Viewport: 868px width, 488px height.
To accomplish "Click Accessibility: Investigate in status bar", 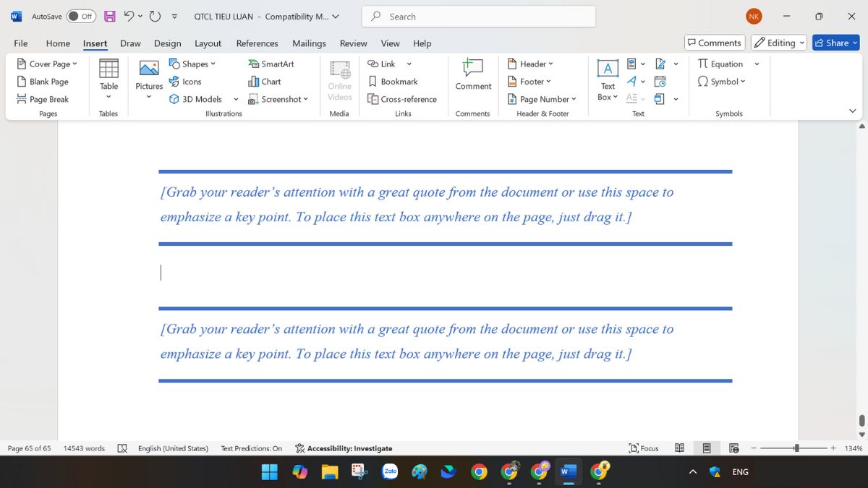I will point(344,448).
